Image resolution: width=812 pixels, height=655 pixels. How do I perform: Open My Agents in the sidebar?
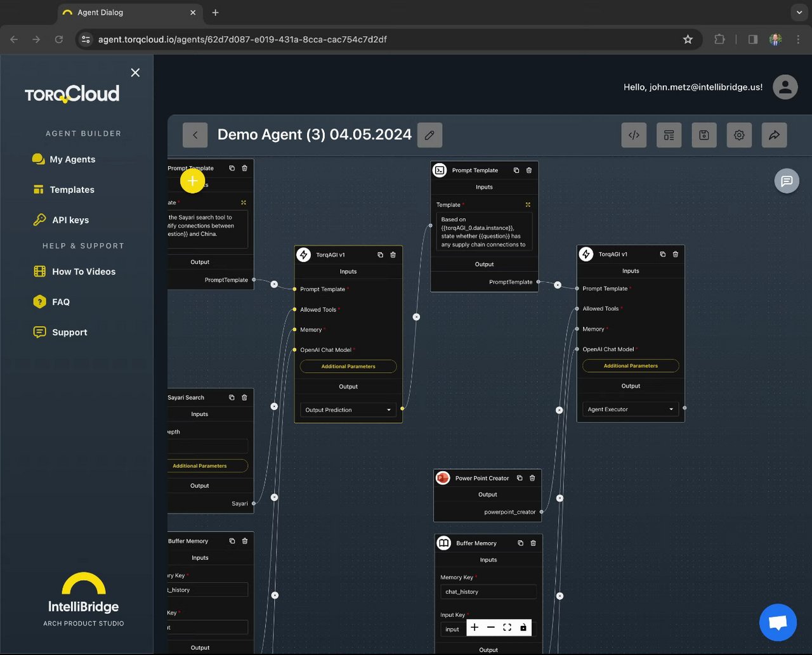point(63,159)
